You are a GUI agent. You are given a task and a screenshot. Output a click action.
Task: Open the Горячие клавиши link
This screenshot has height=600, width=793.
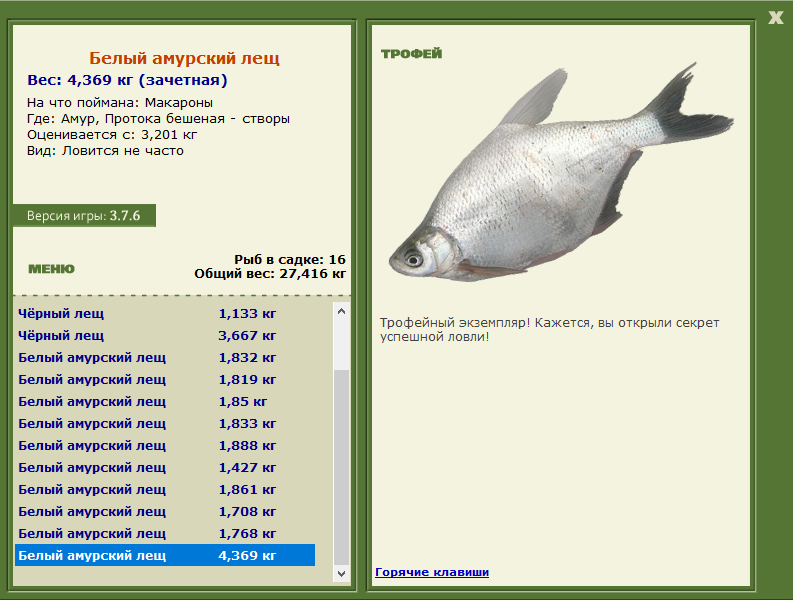click(x=432, y=572)
